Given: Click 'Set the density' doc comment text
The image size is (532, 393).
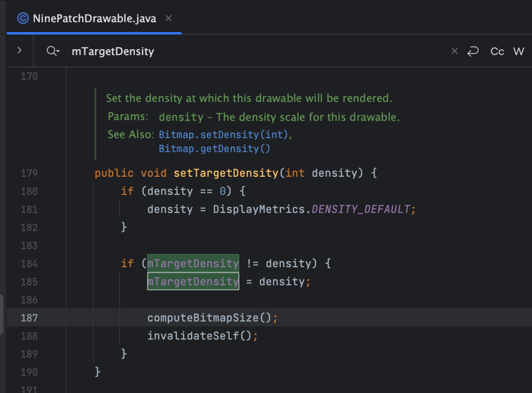Looking at the screenshot, I should tap(249, 98).
